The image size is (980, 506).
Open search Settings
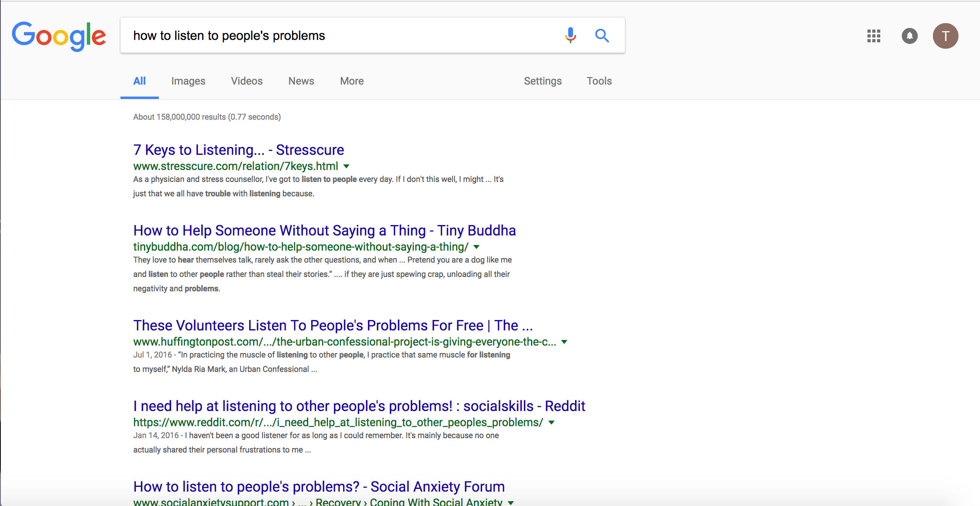tap(543, 81)
